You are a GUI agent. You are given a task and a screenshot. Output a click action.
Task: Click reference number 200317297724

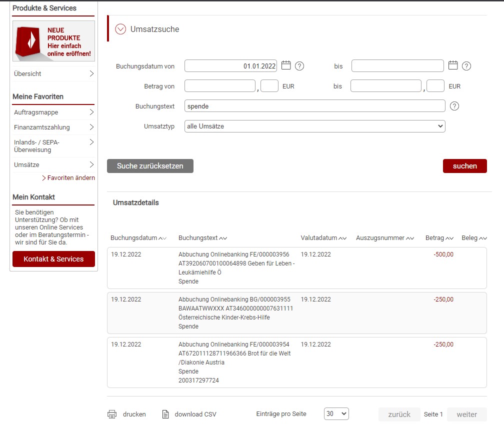tap(198, 380)
